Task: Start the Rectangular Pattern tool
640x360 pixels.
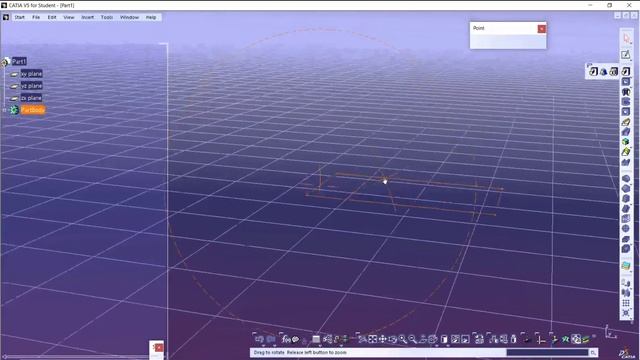Action: tap(626, 303)
